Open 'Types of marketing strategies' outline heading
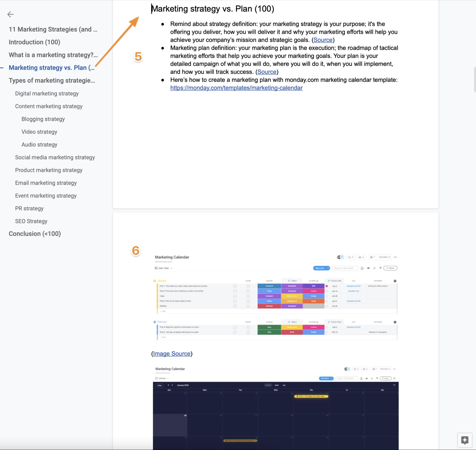This screenshot has width=476, height=450. point(52,80)
